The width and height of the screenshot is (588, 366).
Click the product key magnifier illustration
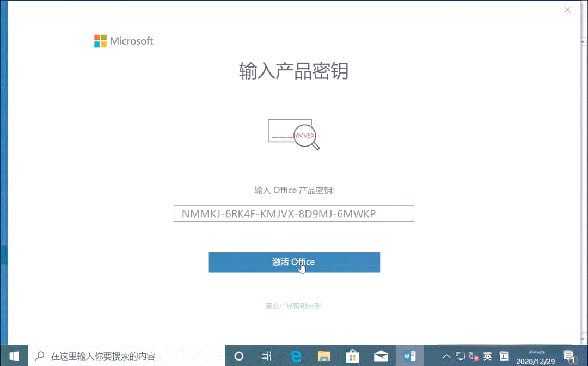(x=293, y=135)
